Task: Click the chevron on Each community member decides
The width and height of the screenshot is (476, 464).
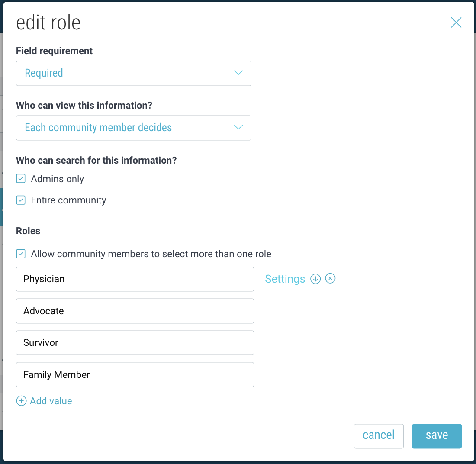Action: pyautogui.click(x=238, y=127)
